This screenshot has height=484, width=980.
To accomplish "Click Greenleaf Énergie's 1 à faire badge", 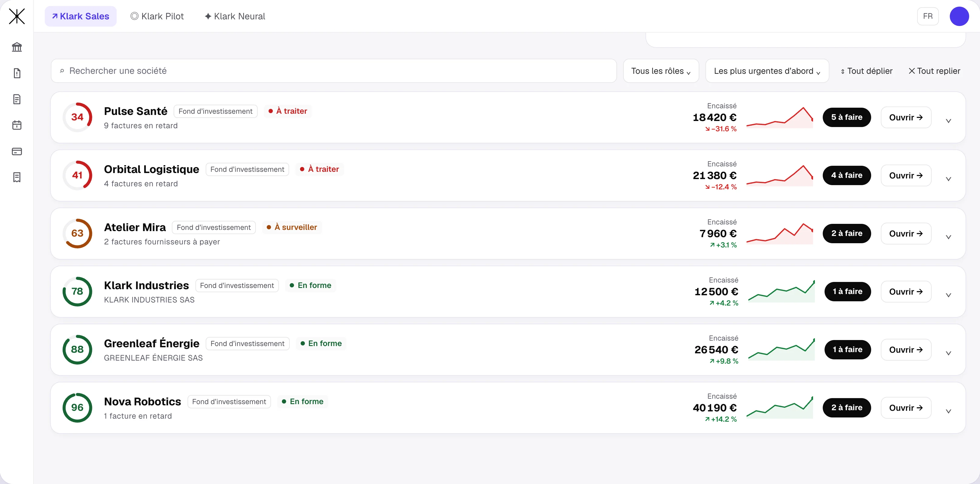I will click(x=847, y=350).
